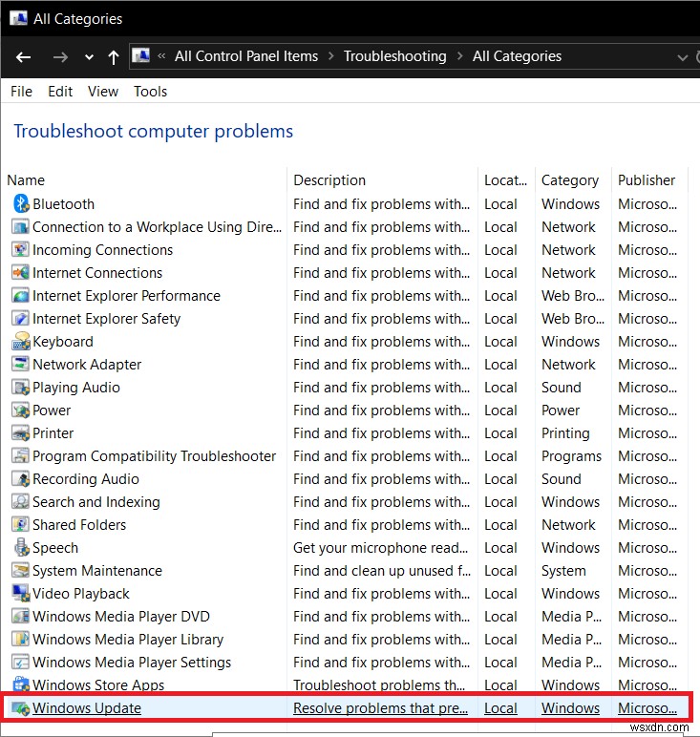Screen dimensions: 700x737
Task: Click the All Categories window title icon
Action: pyautogui.click(x=18, y=18)
